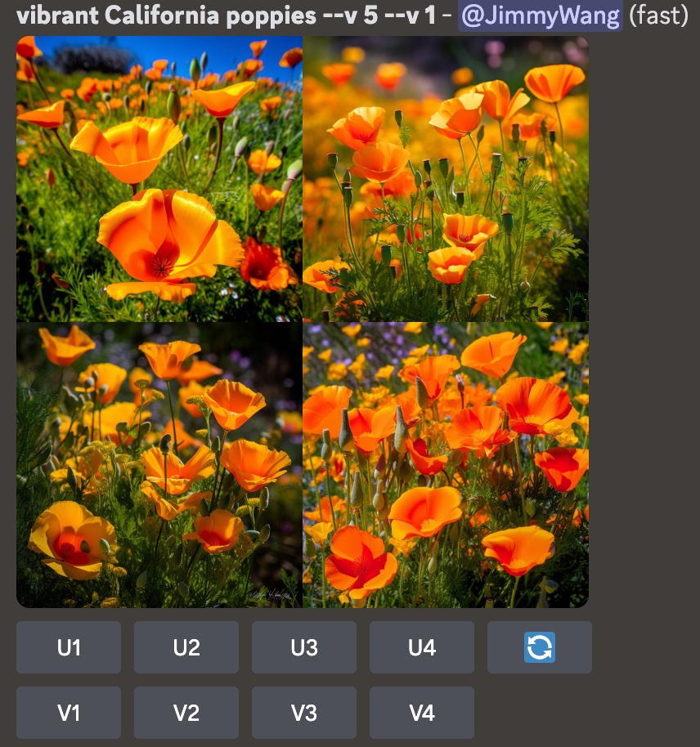The width and height of the screenshot is (700, 747).
Task: Click the U4 upscale button
Action: tap(421, 647)
